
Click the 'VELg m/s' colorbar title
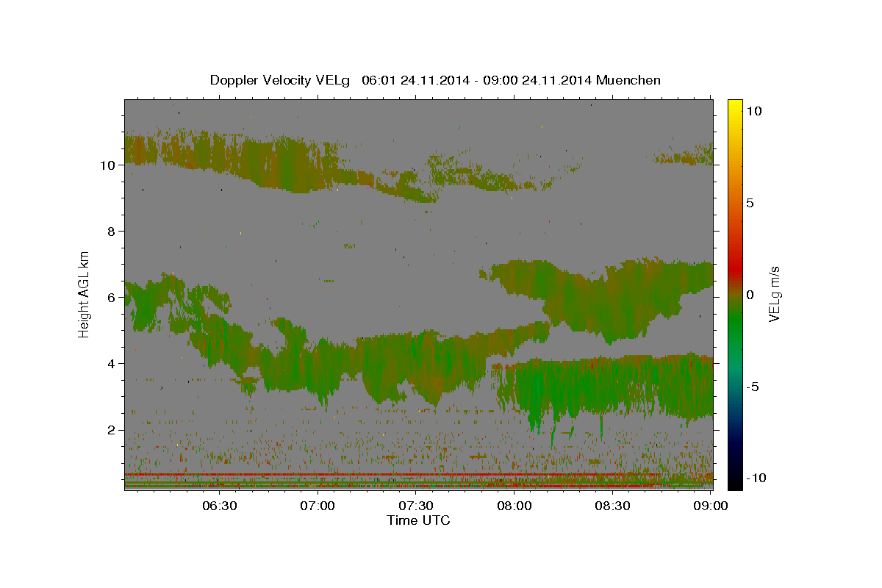point(775,294)
